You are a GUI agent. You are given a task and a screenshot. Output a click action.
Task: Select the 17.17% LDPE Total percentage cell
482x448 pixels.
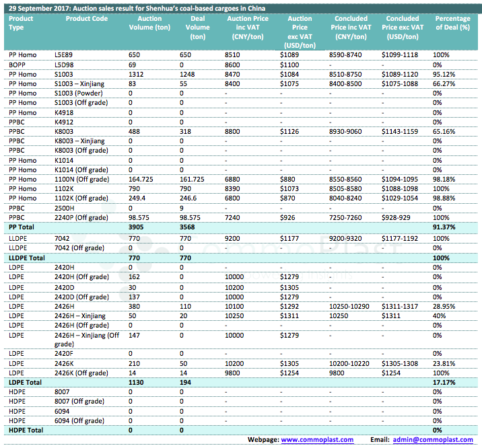(444, 382)
